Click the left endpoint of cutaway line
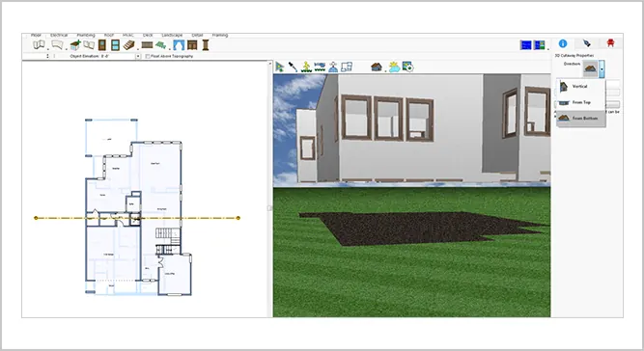 (36, 218)
